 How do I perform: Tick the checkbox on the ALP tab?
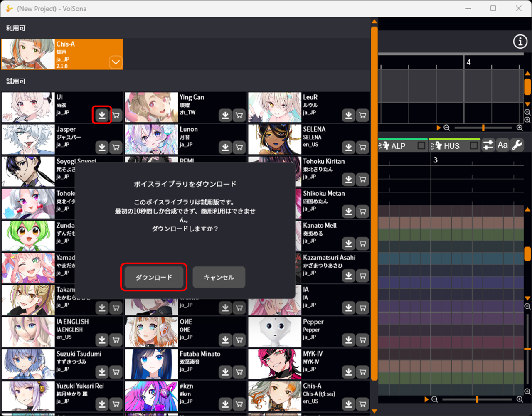tap(421, 145)
